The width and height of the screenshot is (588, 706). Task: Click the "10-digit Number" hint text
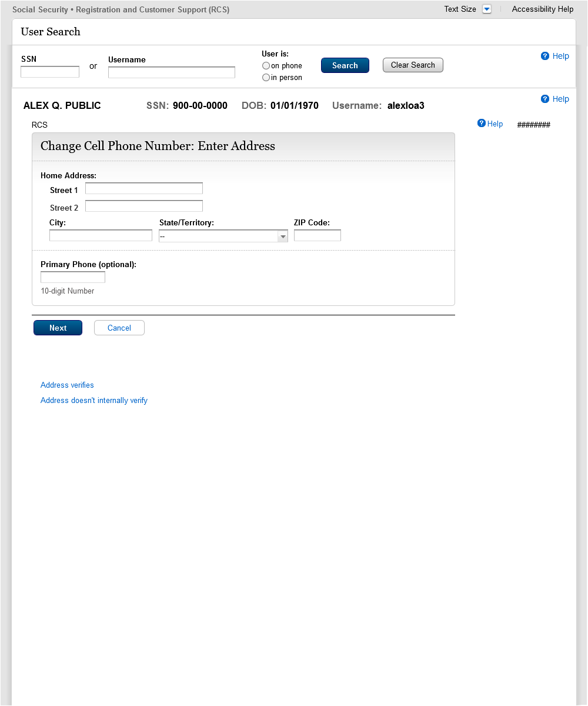point(68,291)
